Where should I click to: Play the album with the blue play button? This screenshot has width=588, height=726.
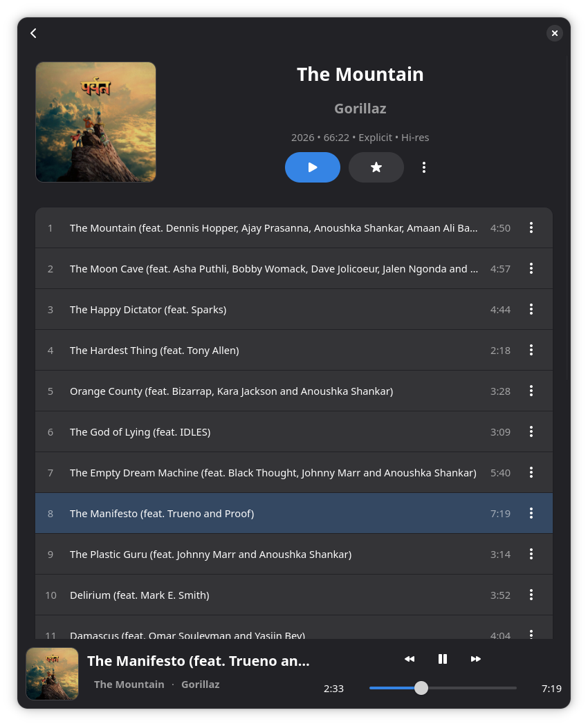pos(312,167)
